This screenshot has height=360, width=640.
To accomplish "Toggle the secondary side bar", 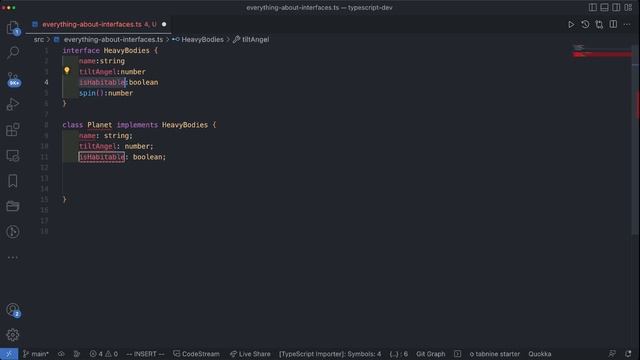I will [616, 7].
